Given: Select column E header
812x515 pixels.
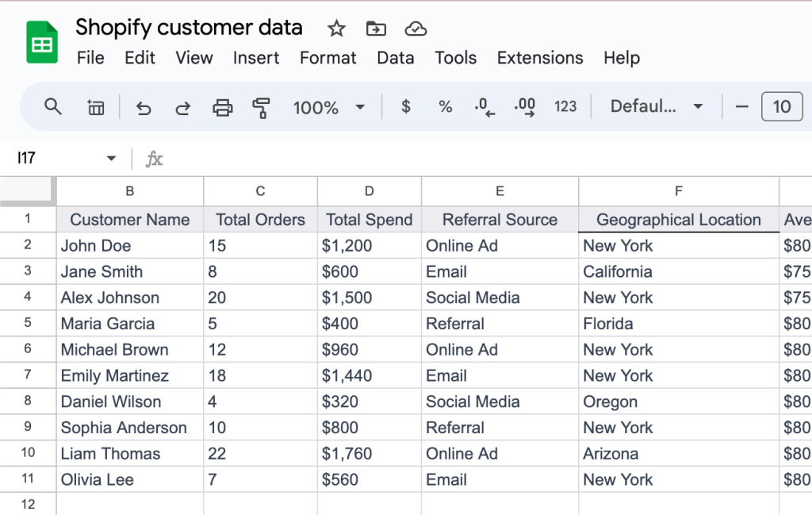Looking at the screenshot, I should pos(500,191).
